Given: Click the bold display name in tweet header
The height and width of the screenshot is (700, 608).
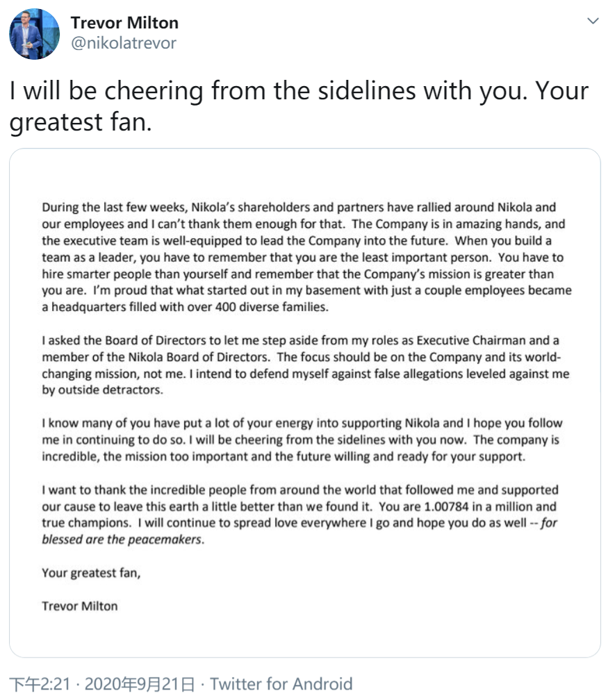Looking at the screenshot, I should click(124, 23).
